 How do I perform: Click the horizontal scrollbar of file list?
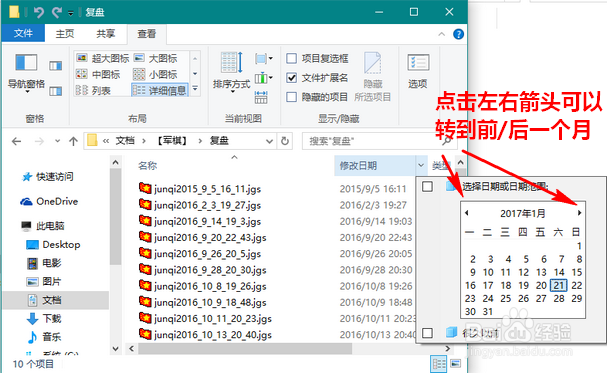[x=245, y=349]
